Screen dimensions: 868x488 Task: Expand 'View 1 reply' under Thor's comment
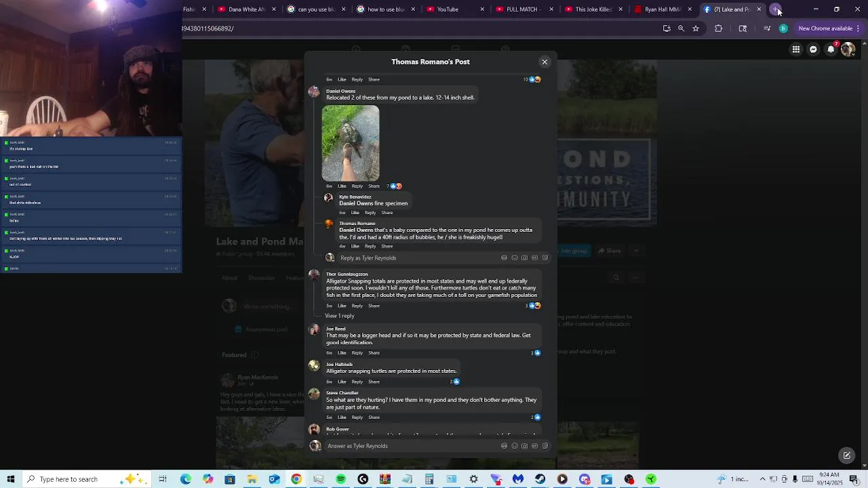[x=340, y=316]
